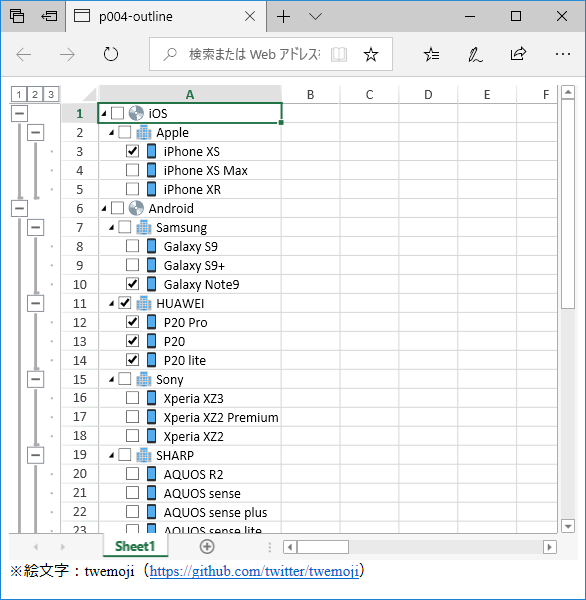Screen dimensions: 586x600
Task: Open browser settings ellipsis menu
Action: click(x=562, y=54)
